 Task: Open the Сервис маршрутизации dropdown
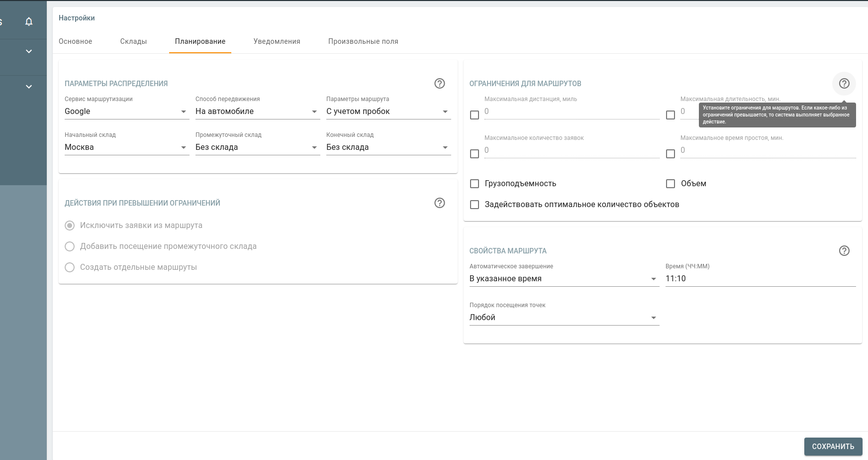pos(126,112)
